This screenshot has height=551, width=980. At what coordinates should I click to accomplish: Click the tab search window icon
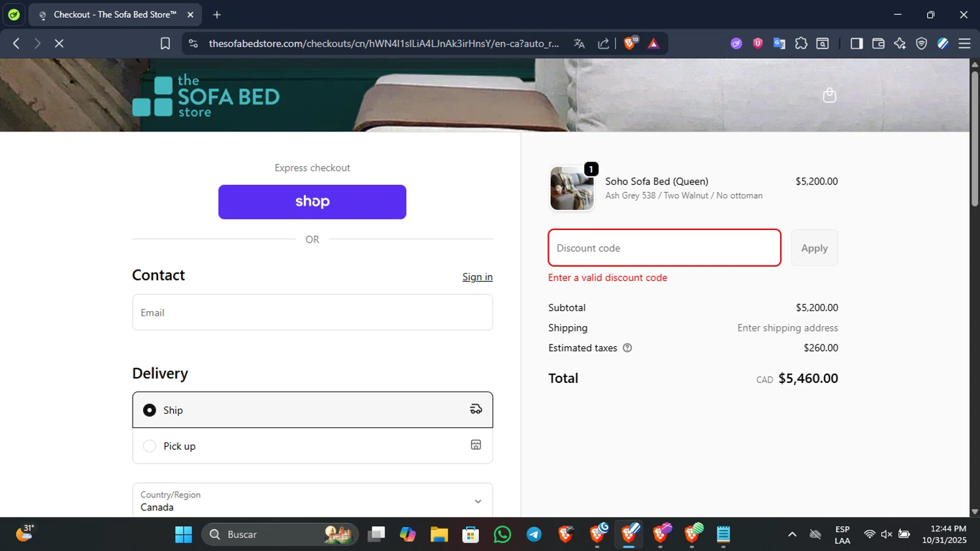click(x=823, y=43)
